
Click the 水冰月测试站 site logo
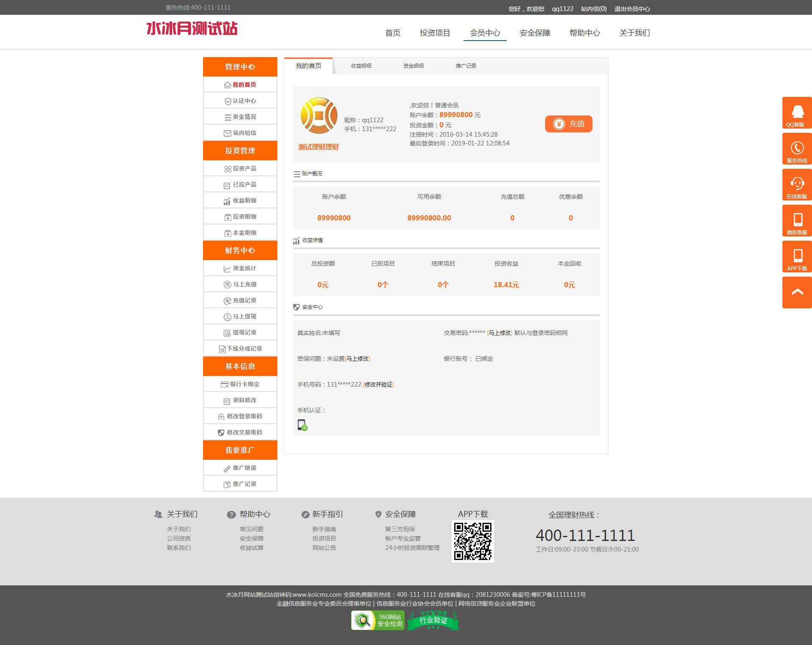pyautogui.click(x=192, y=28)
